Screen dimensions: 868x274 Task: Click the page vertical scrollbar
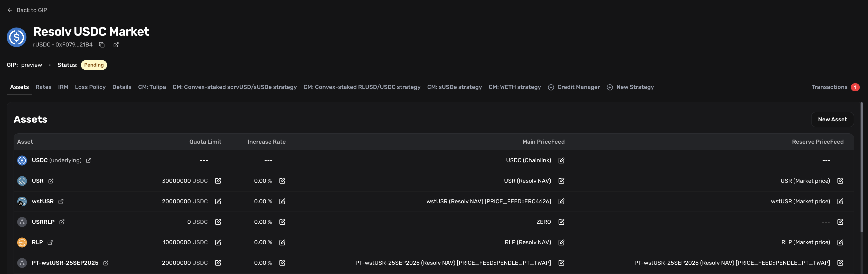coord(861,169)
